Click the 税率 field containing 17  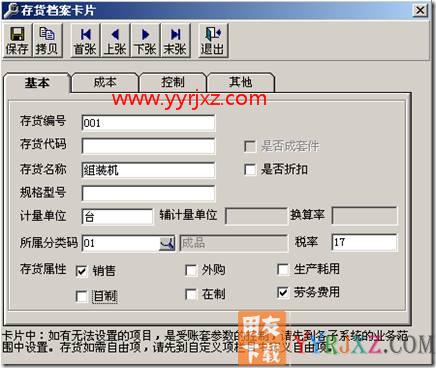(x=365, y=242)
